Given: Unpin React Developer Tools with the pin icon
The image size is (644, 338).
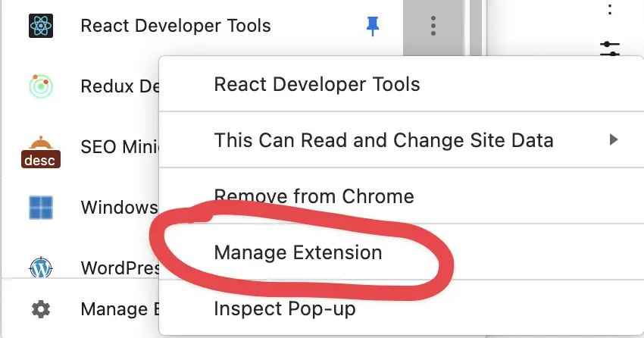Looking at the screenshot, I should click(x=373, y=26).
